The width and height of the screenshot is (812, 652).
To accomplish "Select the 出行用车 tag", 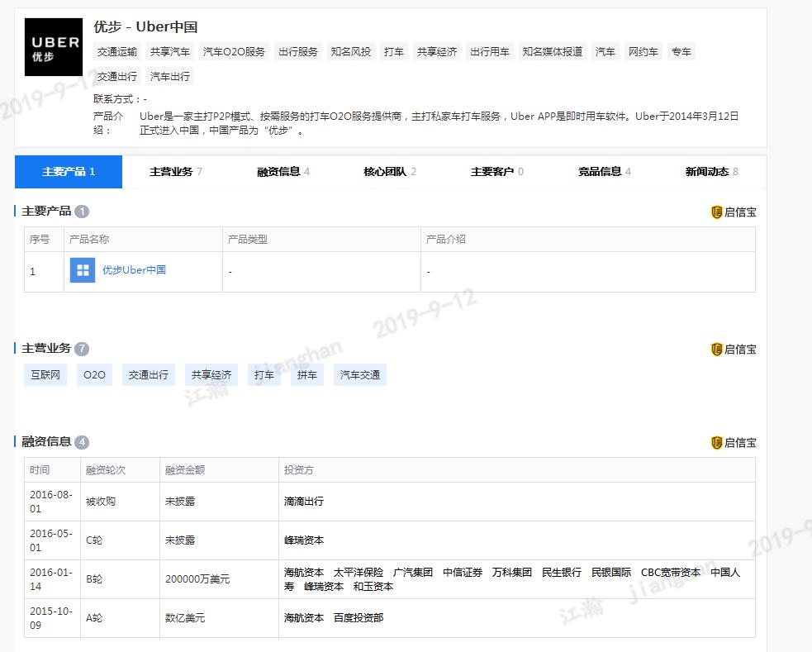I will [x=489, y=52].
